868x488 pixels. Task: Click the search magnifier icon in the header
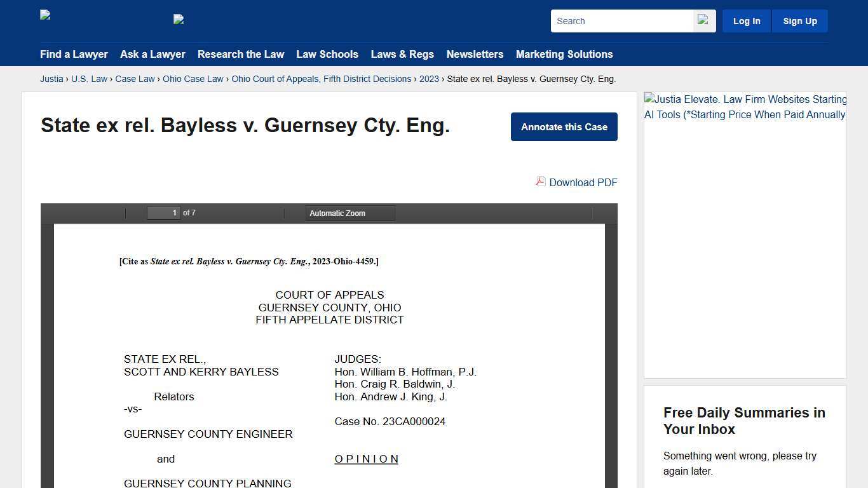[703, 20]
